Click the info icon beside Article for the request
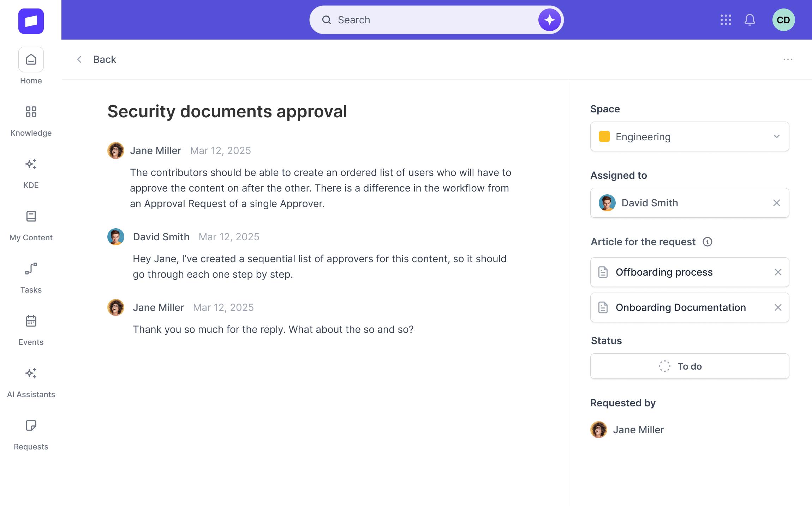The width and height of the screenshot is (812, 506). (x=707, y=242)
